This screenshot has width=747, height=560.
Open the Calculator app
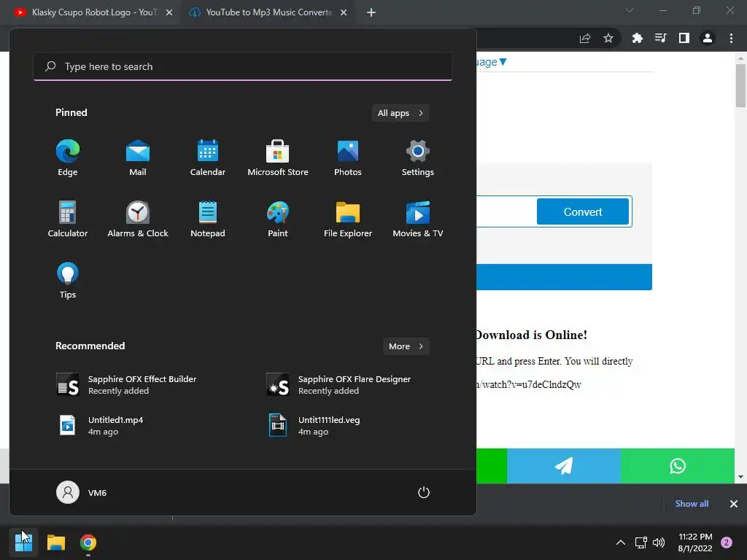[x=68, y=219]
